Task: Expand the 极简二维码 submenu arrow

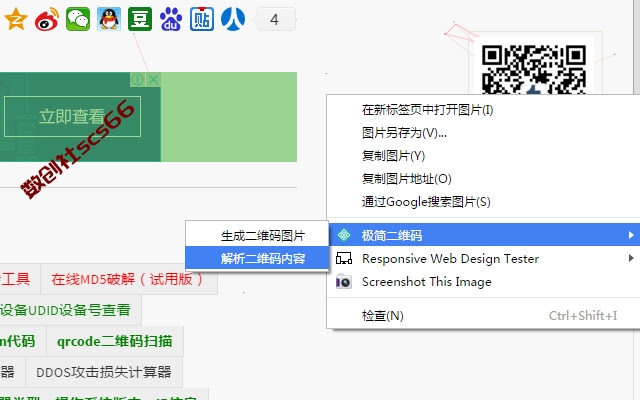Action: (x=631, y=235)
